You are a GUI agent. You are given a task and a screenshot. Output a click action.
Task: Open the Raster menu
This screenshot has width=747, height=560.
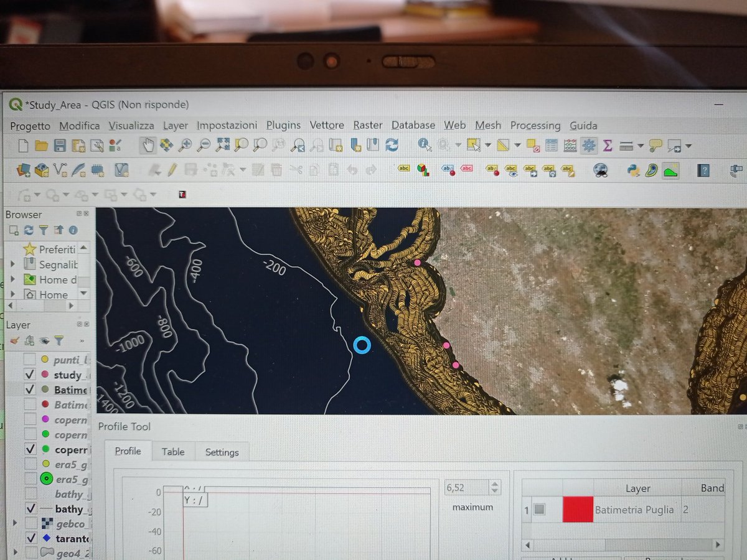(x=367, y=125)
